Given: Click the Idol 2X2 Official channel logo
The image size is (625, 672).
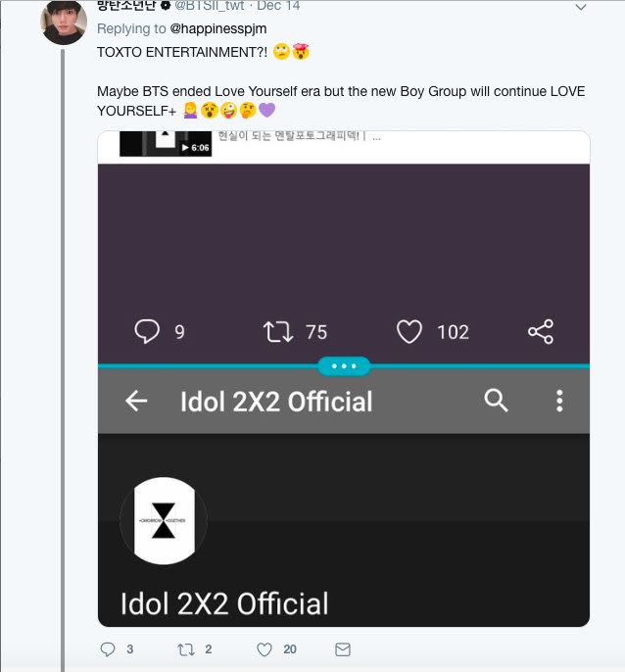Looking at the screenshot, I should pos(164,520).
